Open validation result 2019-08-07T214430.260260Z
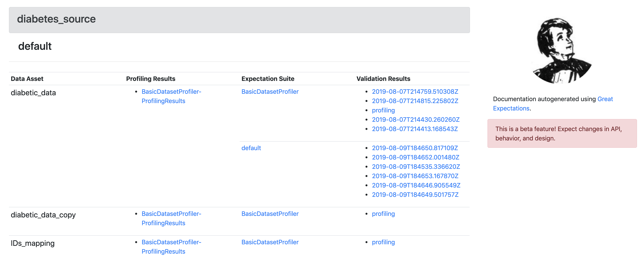This screenshot has height=268, width=644. 415,119
